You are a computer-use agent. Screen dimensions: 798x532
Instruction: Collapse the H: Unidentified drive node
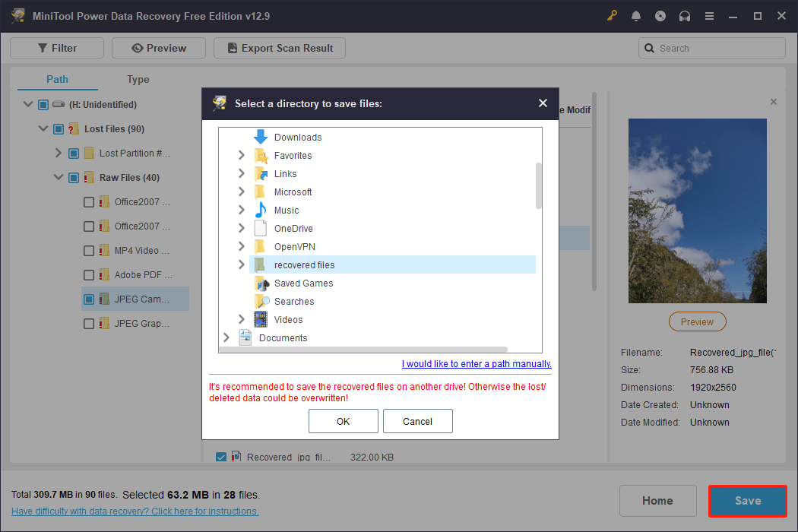tap(28, 104)
